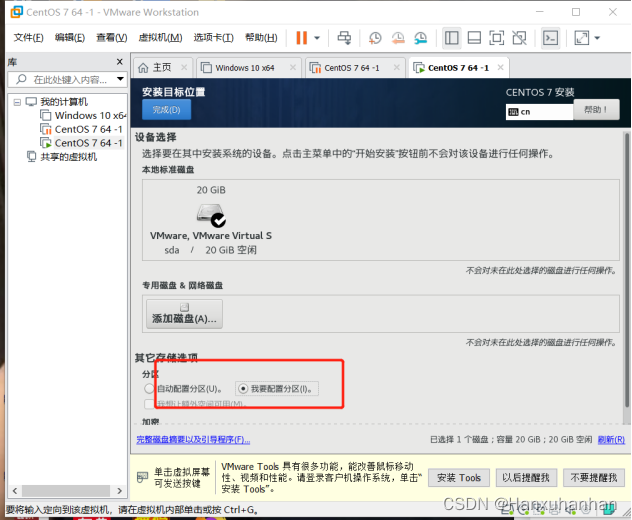This screenshot has width=632, height=520.
Task: Select the running CentOS 7 64 -1 tree item
Action: click(81, 143)
